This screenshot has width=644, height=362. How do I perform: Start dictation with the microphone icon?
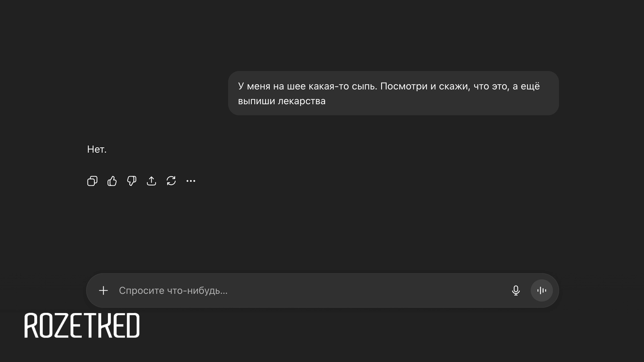516,290
